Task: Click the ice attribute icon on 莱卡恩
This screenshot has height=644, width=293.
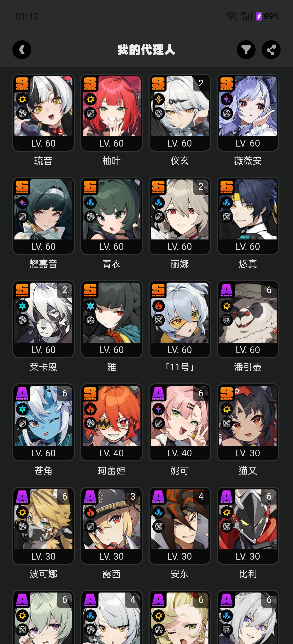Action: pyautogui.click(x=23, y=306)
